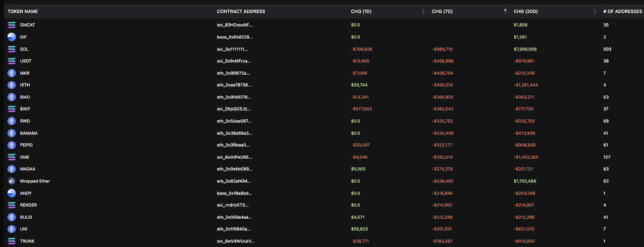Click the GME Solana token icon

tap(11, 157)
